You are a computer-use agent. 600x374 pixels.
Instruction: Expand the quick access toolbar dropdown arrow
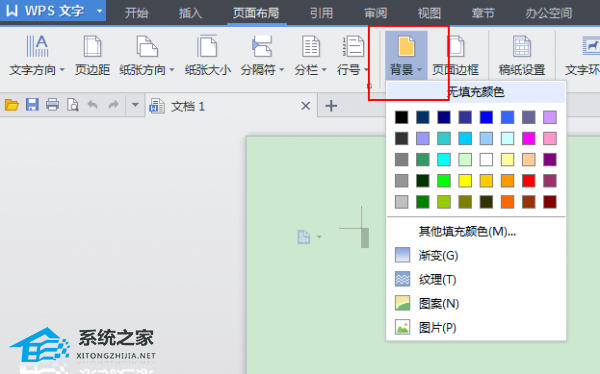pyautogui.click(x=135, y=105)
